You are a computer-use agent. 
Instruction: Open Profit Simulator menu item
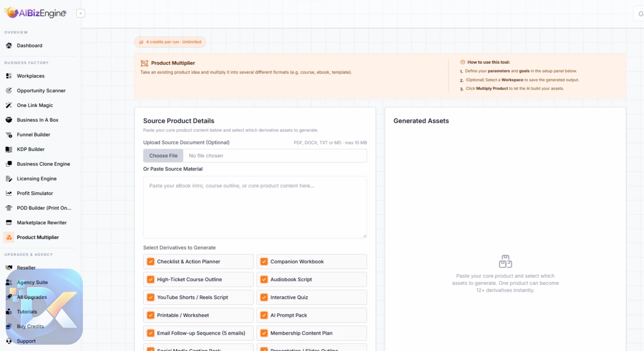coord(35,193)
